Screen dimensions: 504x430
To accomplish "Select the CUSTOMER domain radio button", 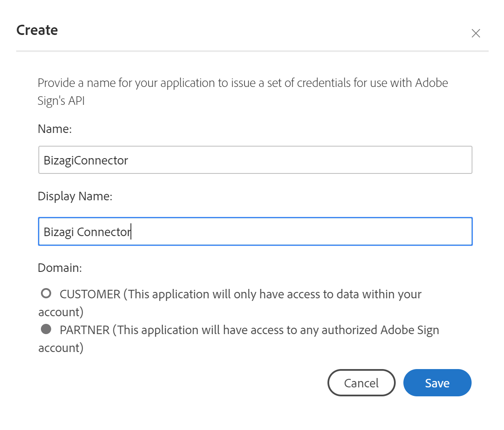I will (46, 293).
